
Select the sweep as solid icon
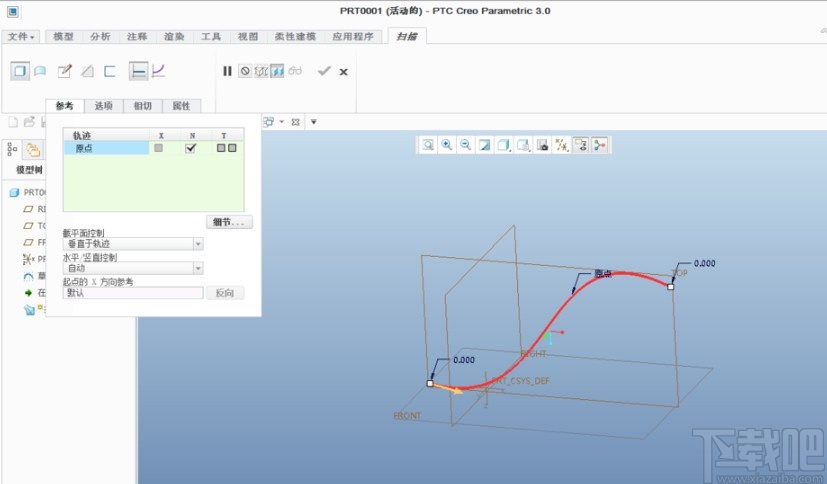click(20, 71)
